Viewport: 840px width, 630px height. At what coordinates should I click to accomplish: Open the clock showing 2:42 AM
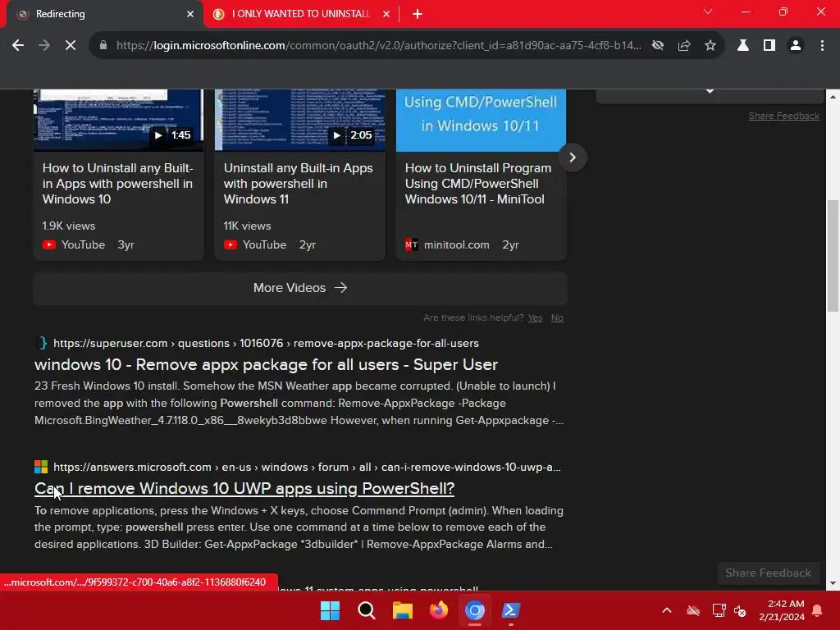point(782,610)
